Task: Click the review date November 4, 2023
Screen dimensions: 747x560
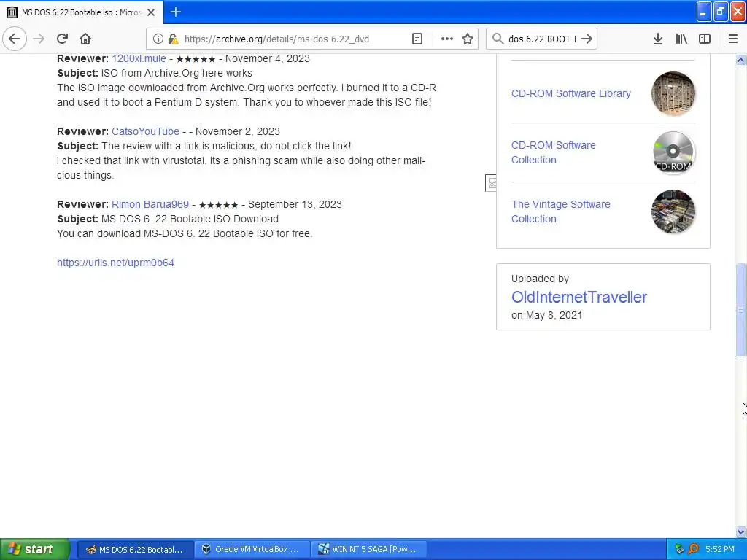Action: (x=267, y=58)
